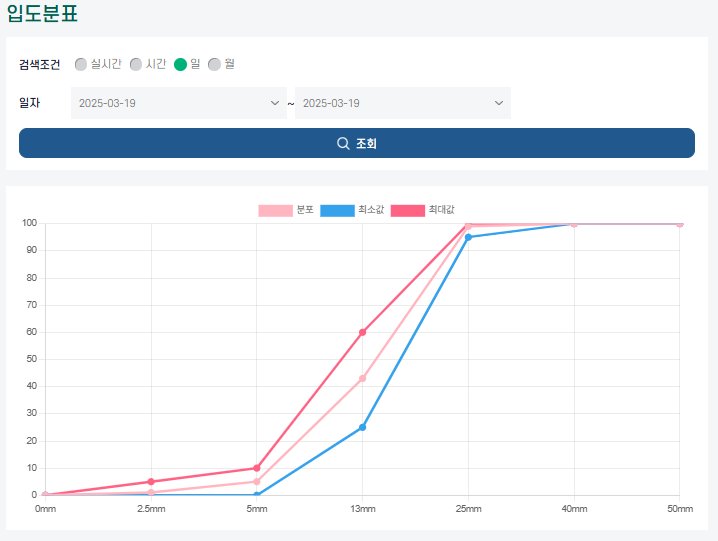Select the 월 radio option
Viewport: 718px width, 541px height.
(214, 64)
